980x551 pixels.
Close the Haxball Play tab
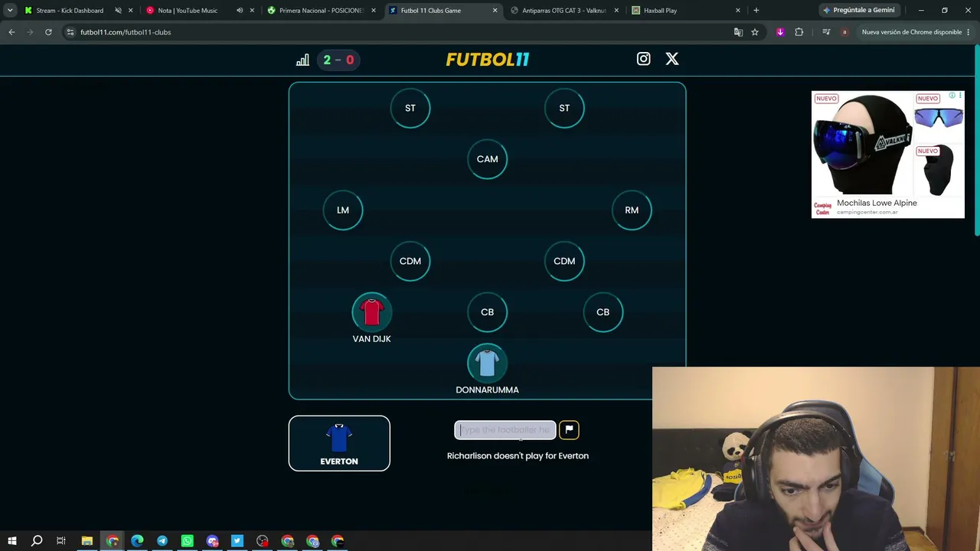pos(738,11)
